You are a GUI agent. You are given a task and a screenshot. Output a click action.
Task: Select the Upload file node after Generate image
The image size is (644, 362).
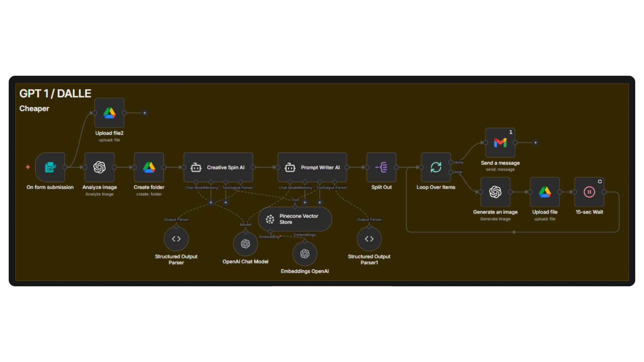[545, 192]
